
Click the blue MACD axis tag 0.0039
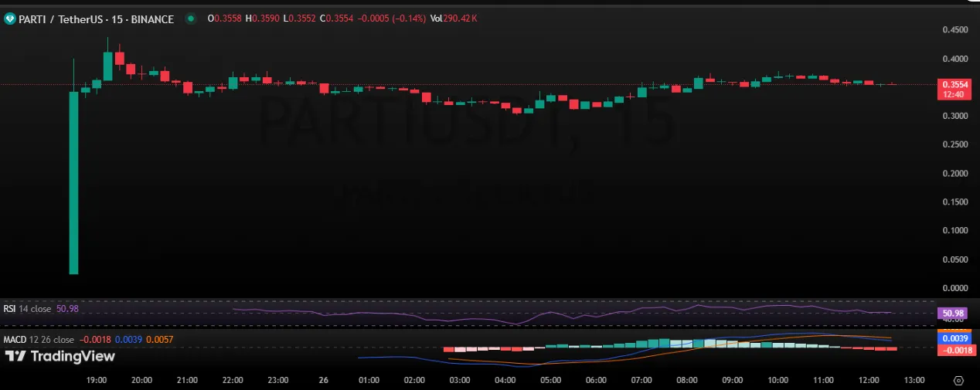[953, 338]
